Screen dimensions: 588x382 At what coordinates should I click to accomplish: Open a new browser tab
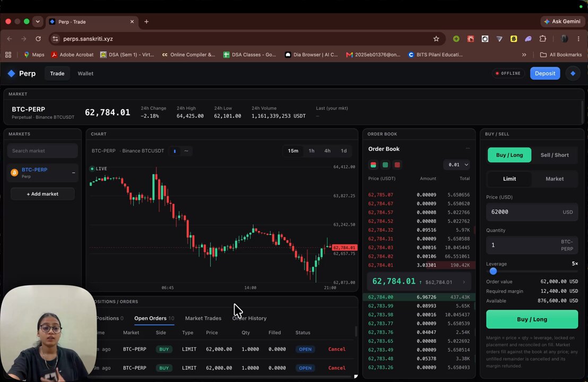(146, 22)
